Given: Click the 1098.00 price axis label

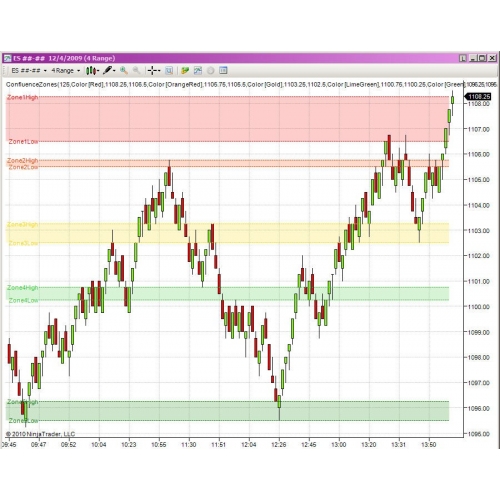Looking at the screenshot, I should (479, 357).
